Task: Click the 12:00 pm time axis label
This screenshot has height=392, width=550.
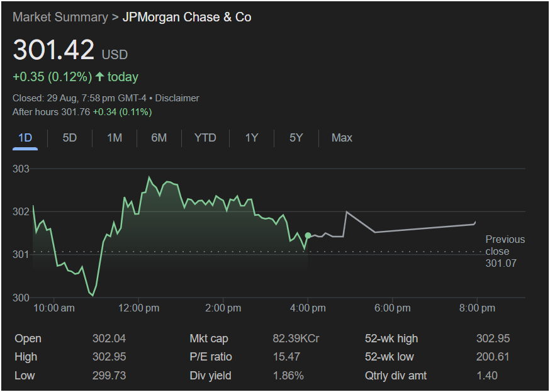Action: [139, 308]
